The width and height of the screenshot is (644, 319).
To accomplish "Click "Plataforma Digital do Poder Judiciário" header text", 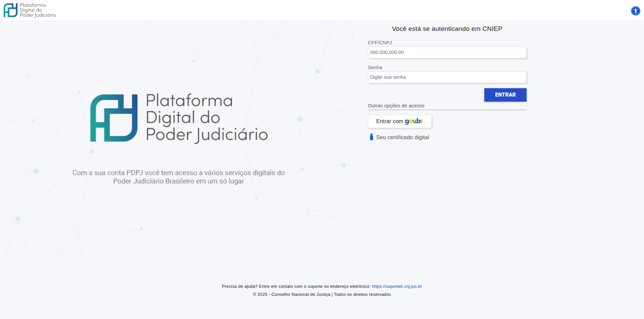I will pyautogui.click(x=38, y=10).
